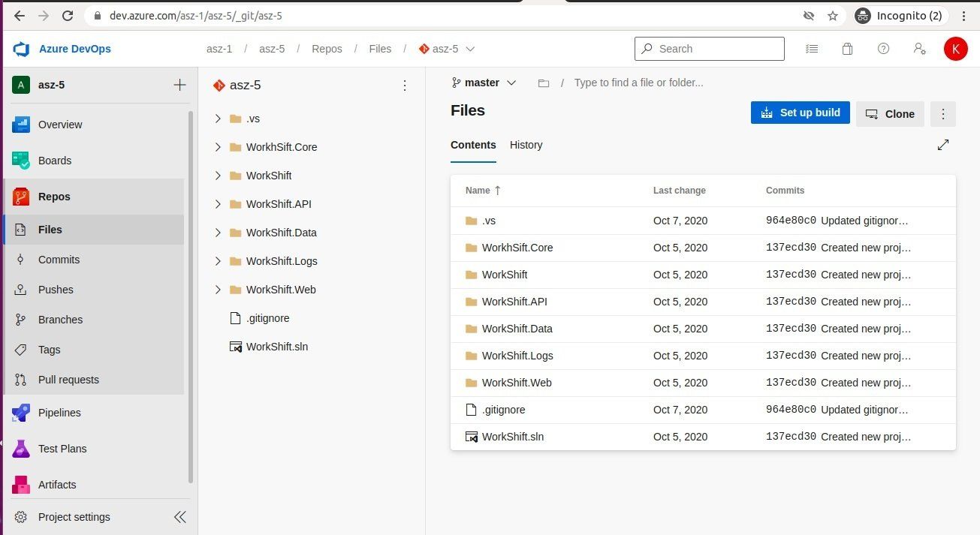This screenshot has width=980, height=535.
Task: Click asz-1 in the breadcrumb
Action: tap(219, 49)
